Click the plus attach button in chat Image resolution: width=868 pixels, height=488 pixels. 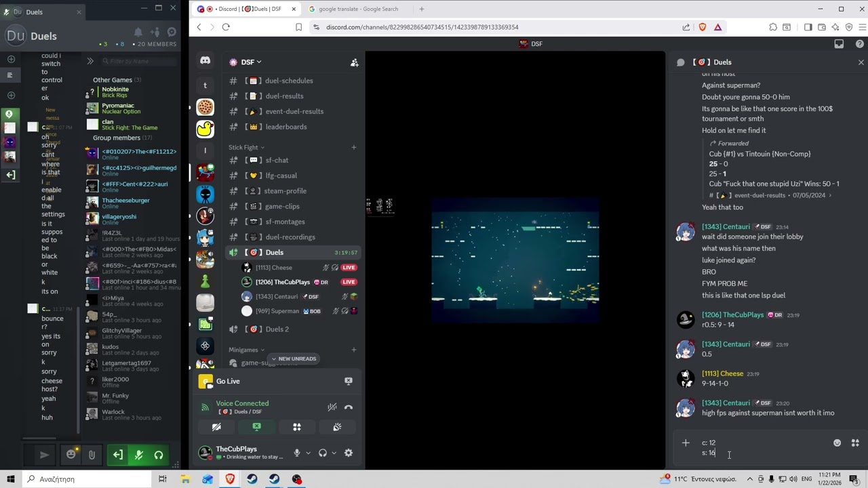click(x=686, y=443)
